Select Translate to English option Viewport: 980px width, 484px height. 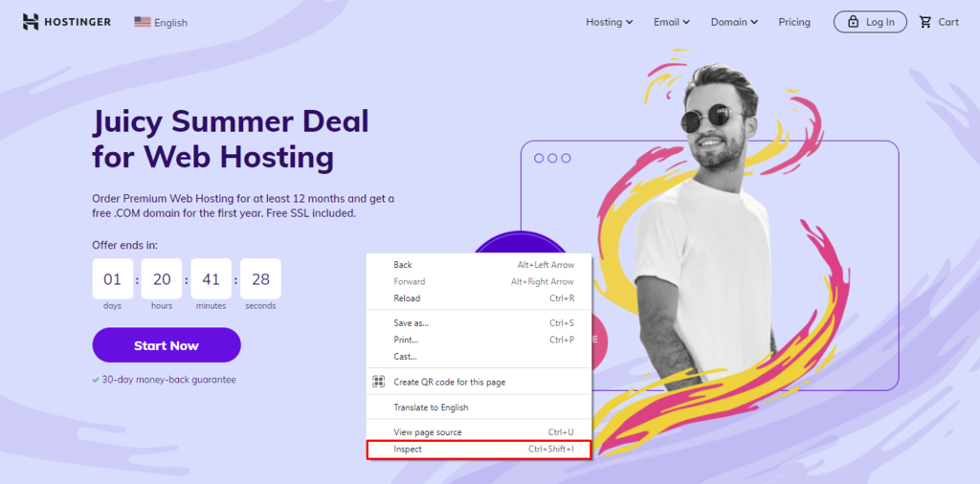tap(479, 407)
